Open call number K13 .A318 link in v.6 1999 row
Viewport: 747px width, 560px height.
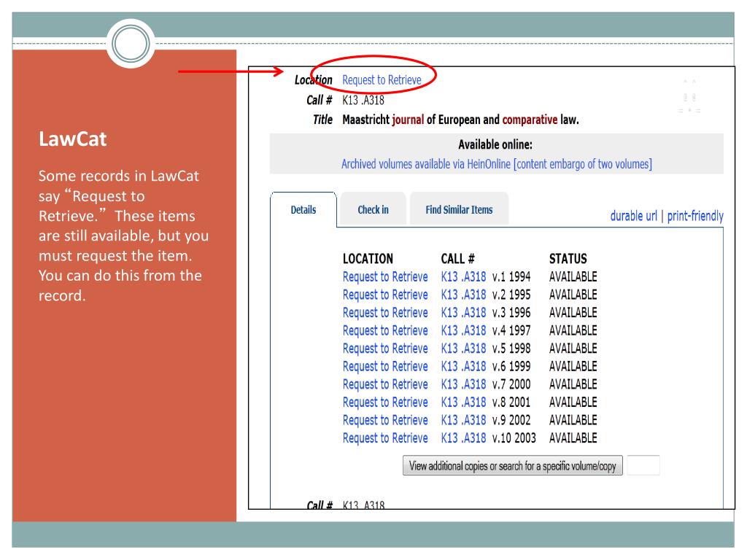click(x=463, y=366)
